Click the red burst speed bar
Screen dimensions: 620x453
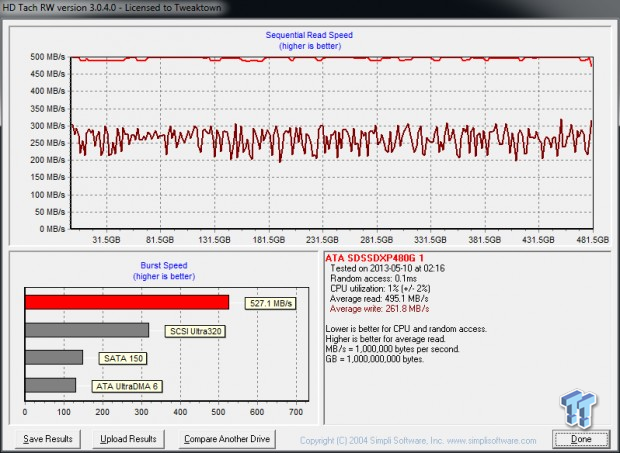(127, 302)
